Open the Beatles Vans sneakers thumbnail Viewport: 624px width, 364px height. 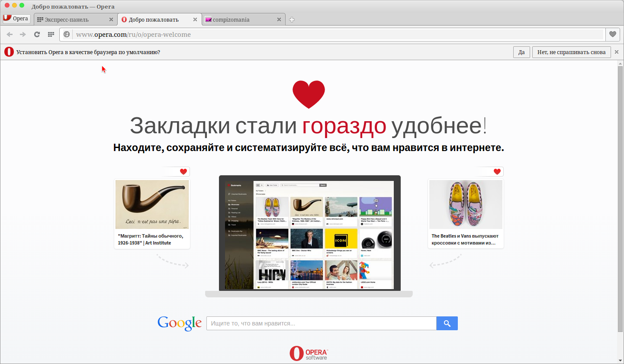pyautogui.click(x=466, y=204)
